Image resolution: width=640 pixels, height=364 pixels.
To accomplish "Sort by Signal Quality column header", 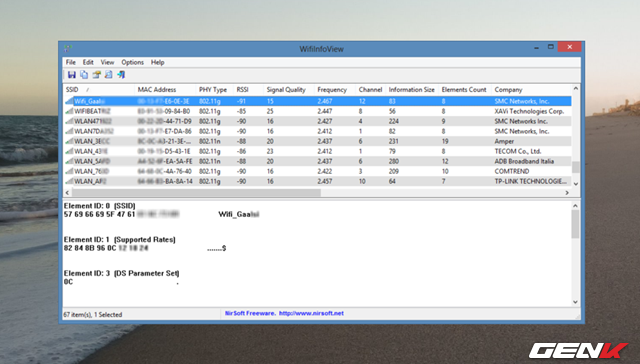I will click(289, 90).
